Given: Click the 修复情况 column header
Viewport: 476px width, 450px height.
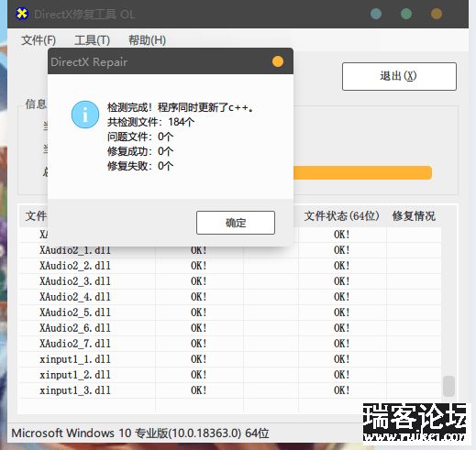Looking at the screenshot, I should tap(414, 216).
